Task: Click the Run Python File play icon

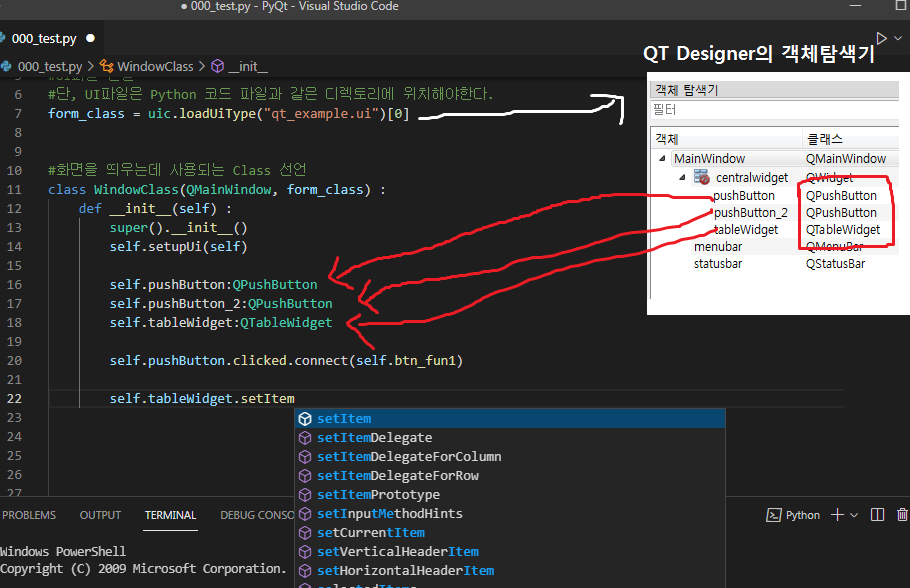Action: [x=882, y=38]
